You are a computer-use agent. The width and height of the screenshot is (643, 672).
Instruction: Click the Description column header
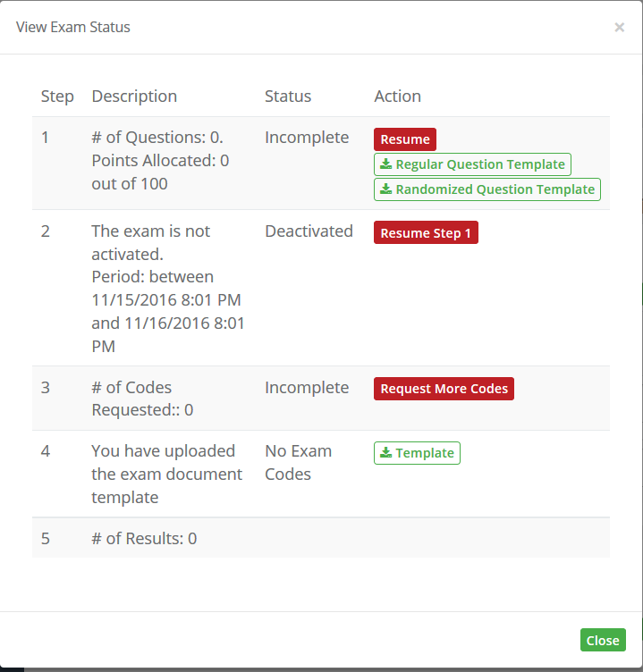click(x=134, y=97)
